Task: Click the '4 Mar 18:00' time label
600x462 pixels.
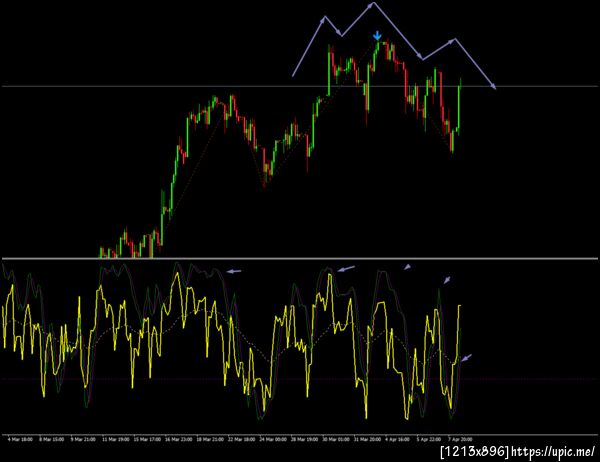Action: (x=20, y=439)
